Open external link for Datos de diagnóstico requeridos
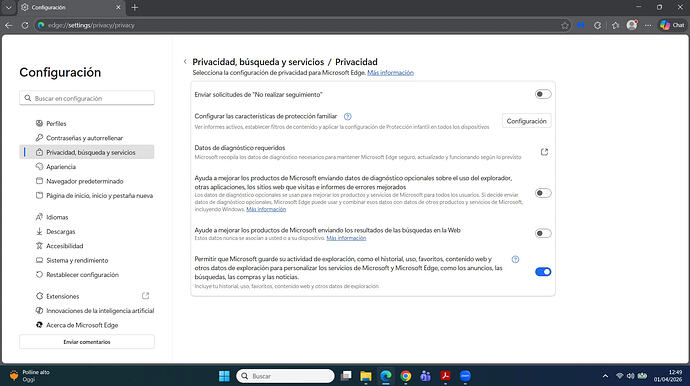This screenshot has width=690, height=386. tap(544, 152)
